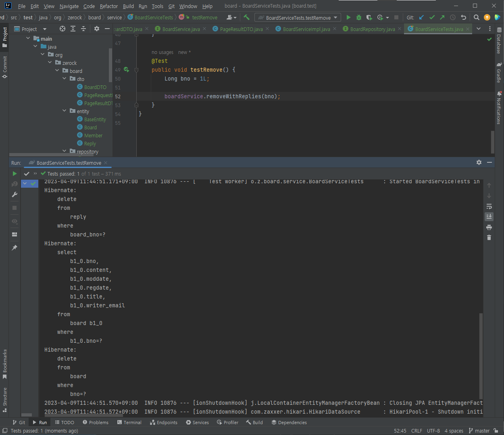The width and height of the screenshot is (504, 435).
Task: Expand the repository package node
Action: 65,151
